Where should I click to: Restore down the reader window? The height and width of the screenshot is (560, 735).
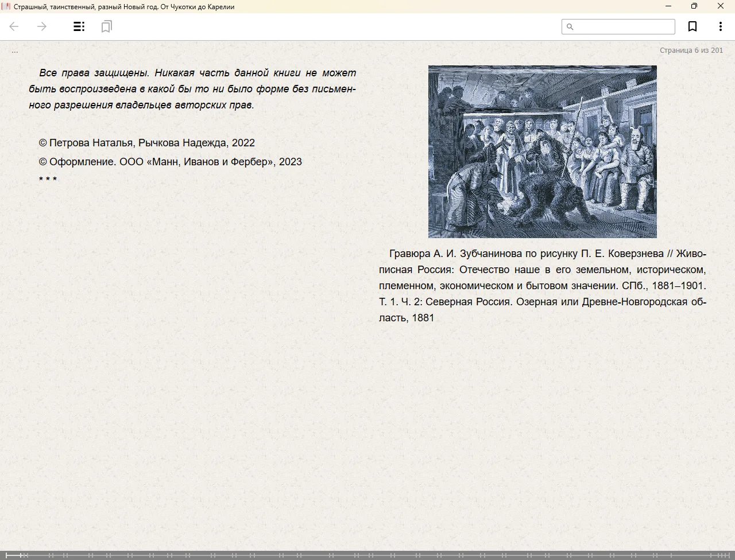click(694, 6)
